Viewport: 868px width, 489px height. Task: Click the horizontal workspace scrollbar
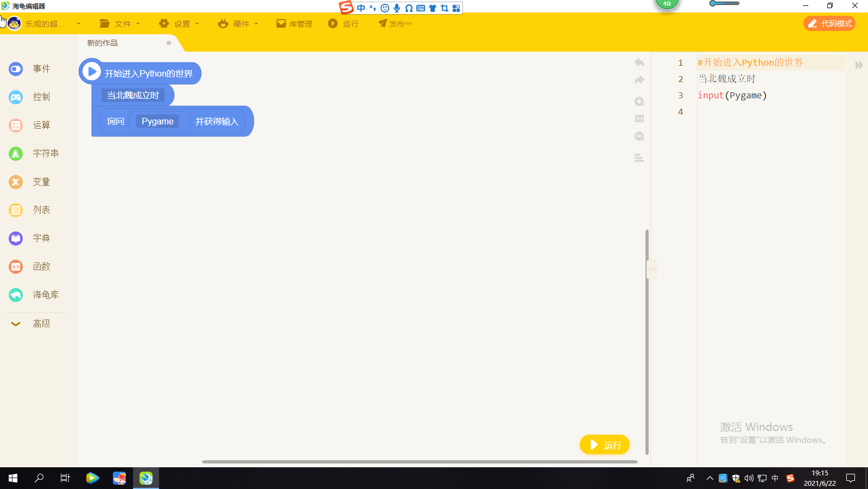420,462
